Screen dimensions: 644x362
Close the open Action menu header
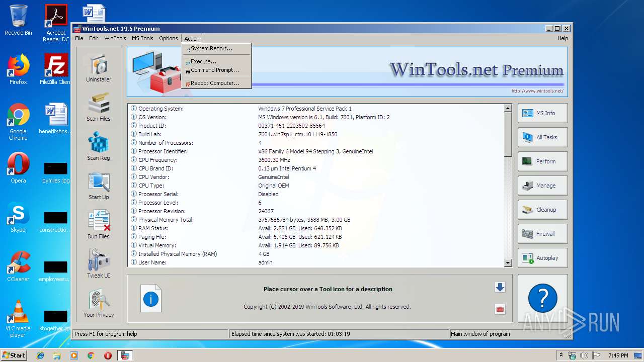[192, 38]
